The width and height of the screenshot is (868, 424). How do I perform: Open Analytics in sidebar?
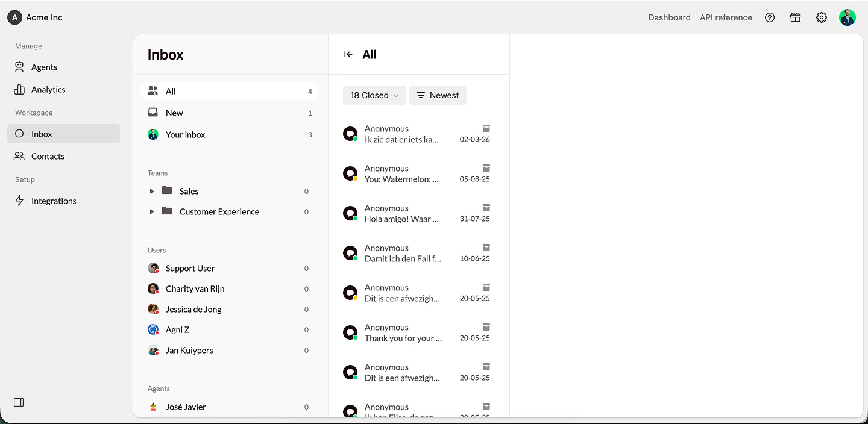63,89
